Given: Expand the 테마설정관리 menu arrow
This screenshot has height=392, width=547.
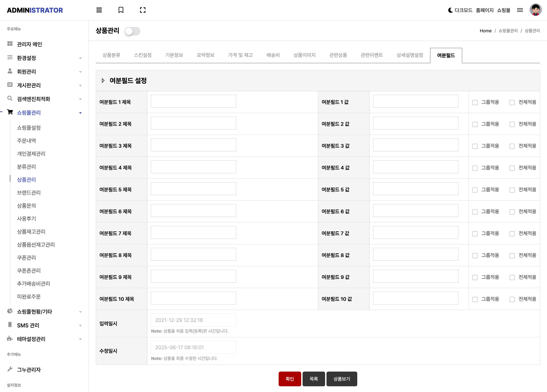Looking at the screenshot, I should 80,339.
